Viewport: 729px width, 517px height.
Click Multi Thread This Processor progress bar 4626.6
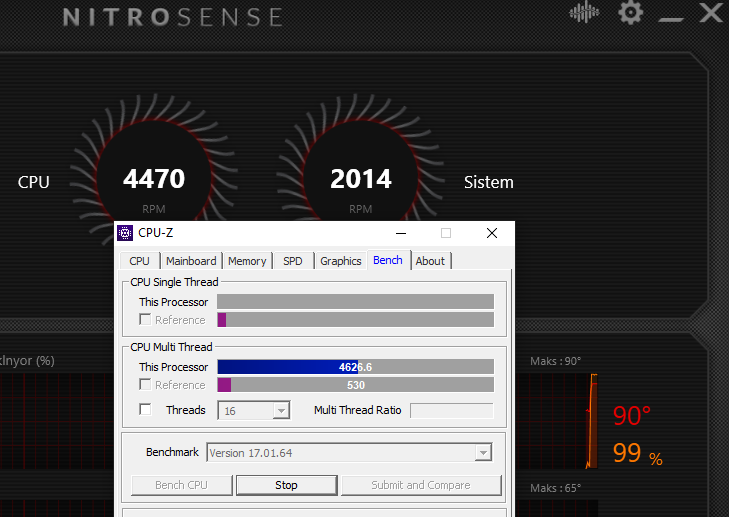point(356,367)
